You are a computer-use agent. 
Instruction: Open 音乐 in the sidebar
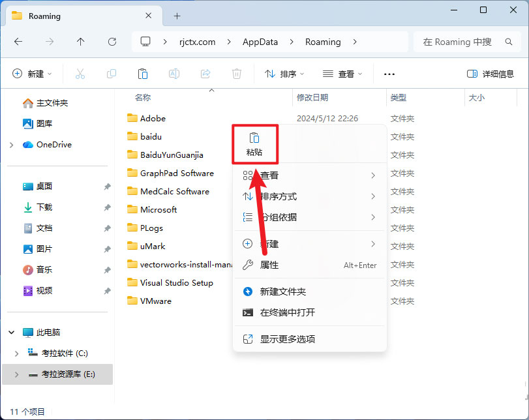(x=37, y=270)
